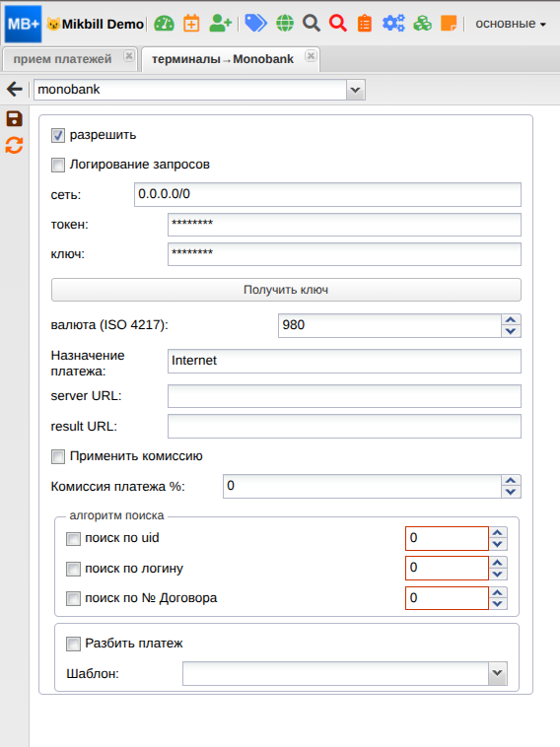Enable поиск по № Договора checkbox
Image resolution: width=560 pixels, height=747 pixels.
tap(73, 598)
